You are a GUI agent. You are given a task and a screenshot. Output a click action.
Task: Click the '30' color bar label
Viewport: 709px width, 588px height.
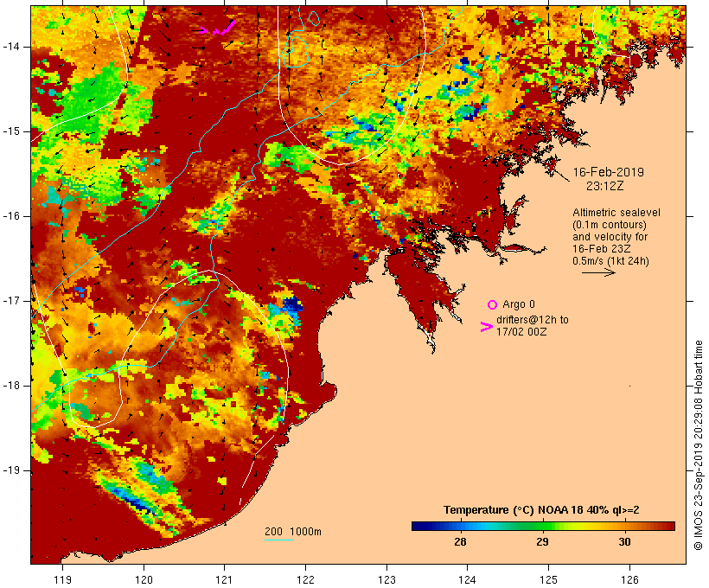pyautogui.click(x=624, y=542)
